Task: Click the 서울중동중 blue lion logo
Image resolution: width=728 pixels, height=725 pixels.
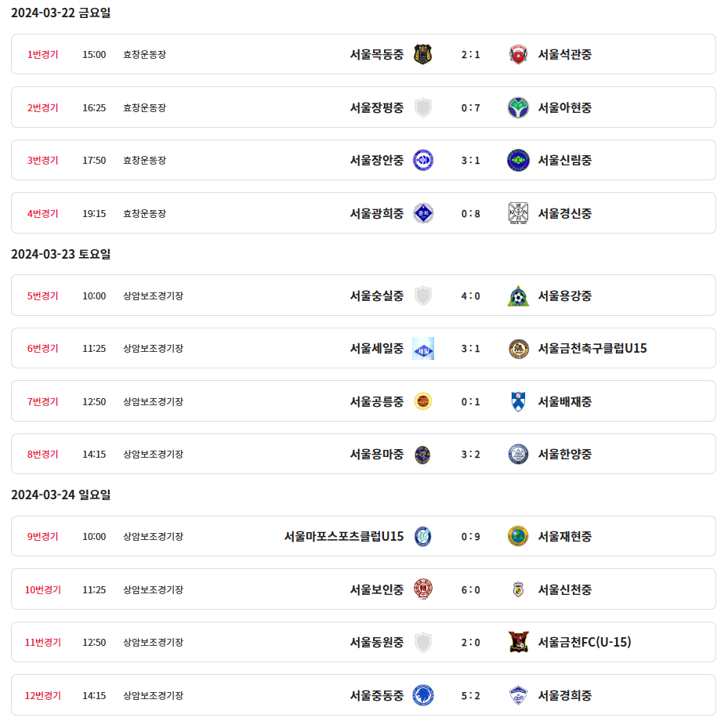Action: 423,695
